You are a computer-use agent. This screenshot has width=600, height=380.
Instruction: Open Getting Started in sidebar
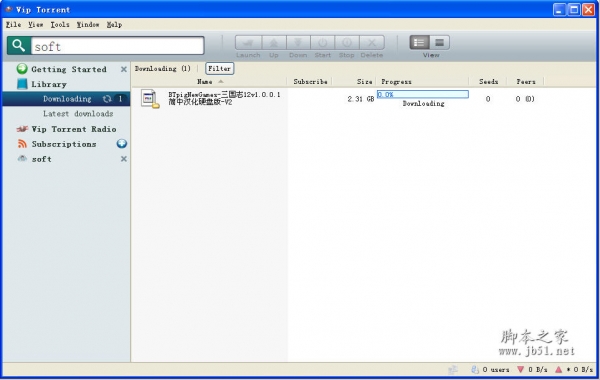[x=69, y=69]
